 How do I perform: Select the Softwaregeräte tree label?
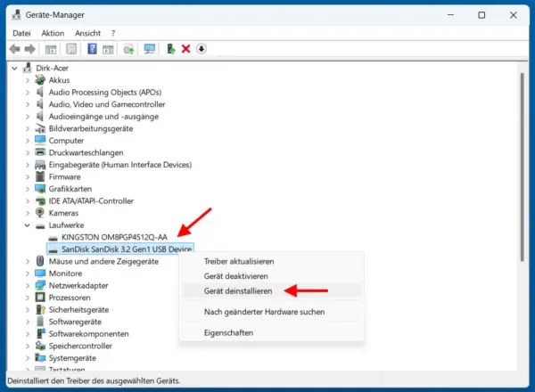coord(75,322)
